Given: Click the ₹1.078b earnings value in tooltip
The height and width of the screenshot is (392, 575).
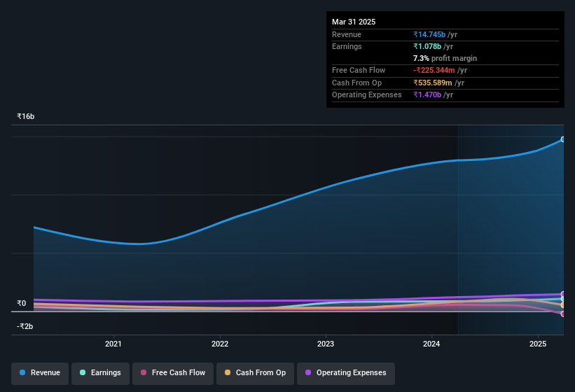Looking at the screenshot, I should pyautogui.click(x=427, y=46).
